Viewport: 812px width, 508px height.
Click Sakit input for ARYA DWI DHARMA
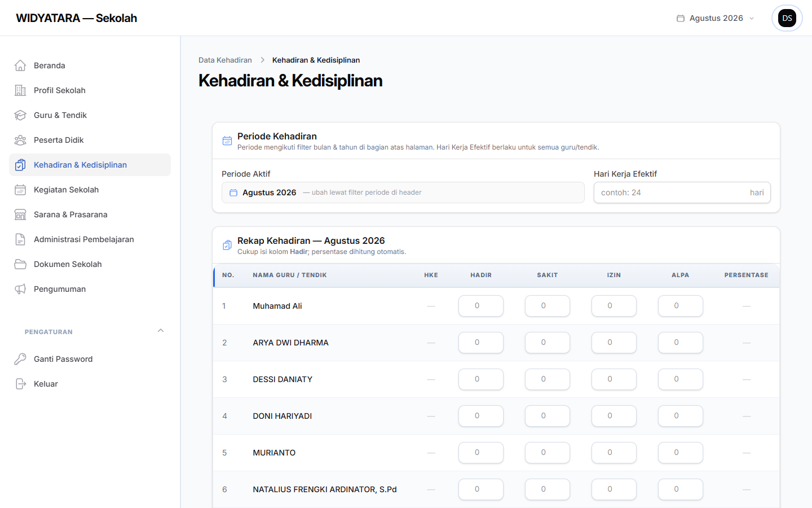[x=548, y=343]
